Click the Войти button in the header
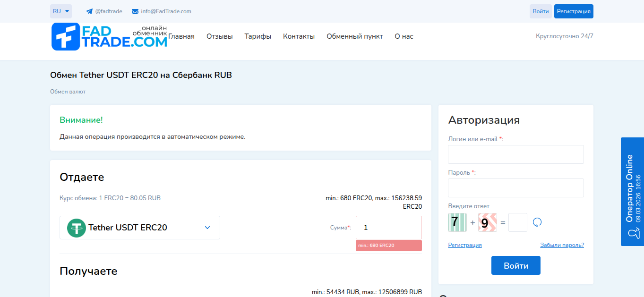 [x=541, y=11]
